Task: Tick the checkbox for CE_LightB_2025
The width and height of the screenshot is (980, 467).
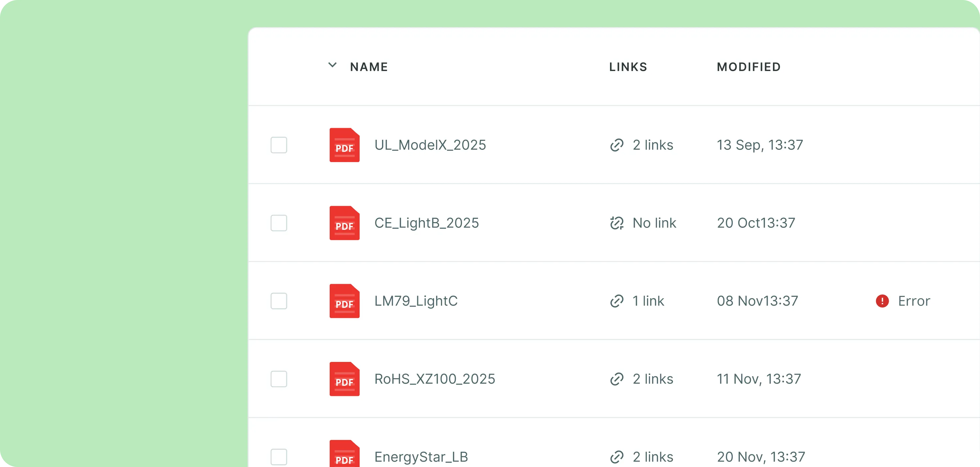Action: 279,223
